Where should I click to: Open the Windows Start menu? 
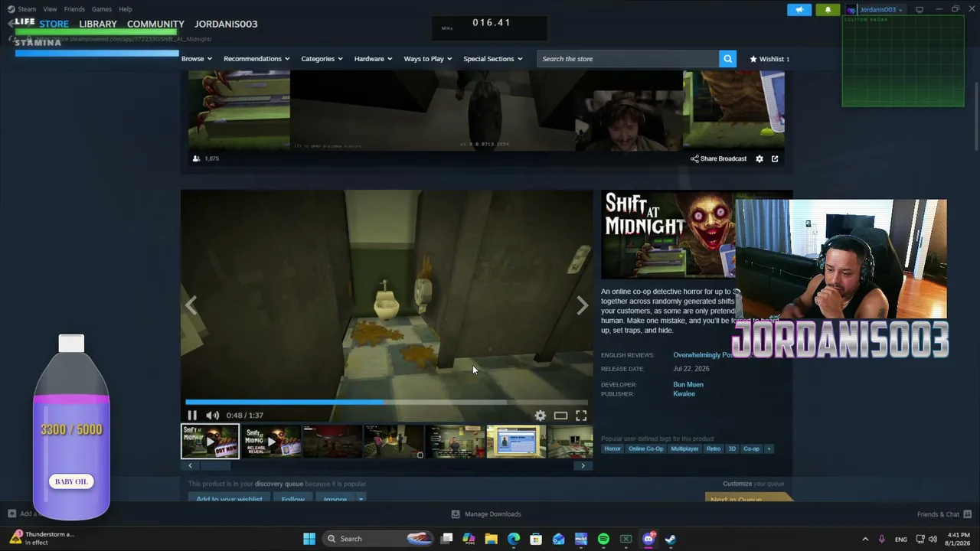point(309,539)
